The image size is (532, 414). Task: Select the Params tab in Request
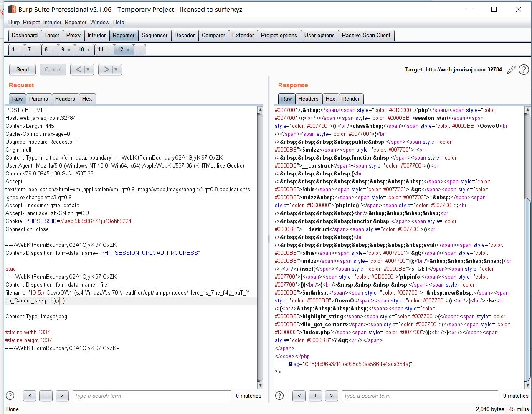(38, 99)
